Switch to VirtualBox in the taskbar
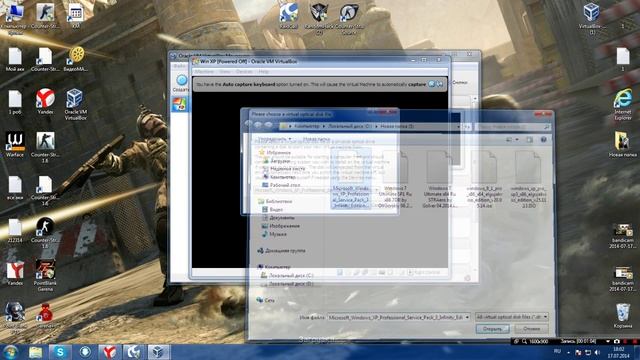The image size is (640, 360). tap(158, 352)
